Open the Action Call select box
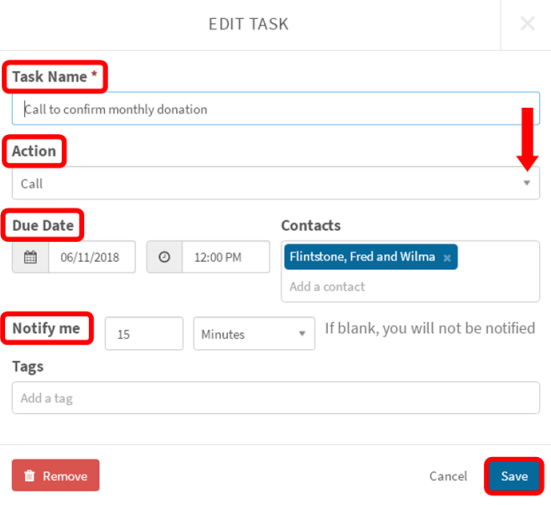This screenshot has width=551, height=505. (x=276, y=183)
